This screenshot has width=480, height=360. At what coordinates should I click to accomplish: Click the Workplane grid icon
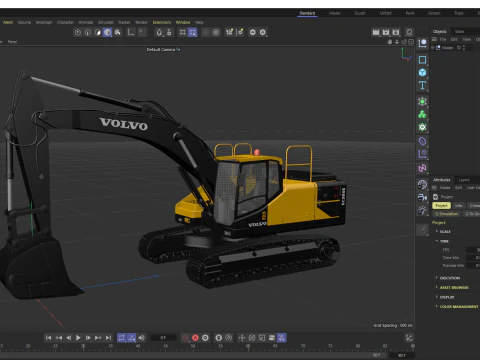point(182,32)
